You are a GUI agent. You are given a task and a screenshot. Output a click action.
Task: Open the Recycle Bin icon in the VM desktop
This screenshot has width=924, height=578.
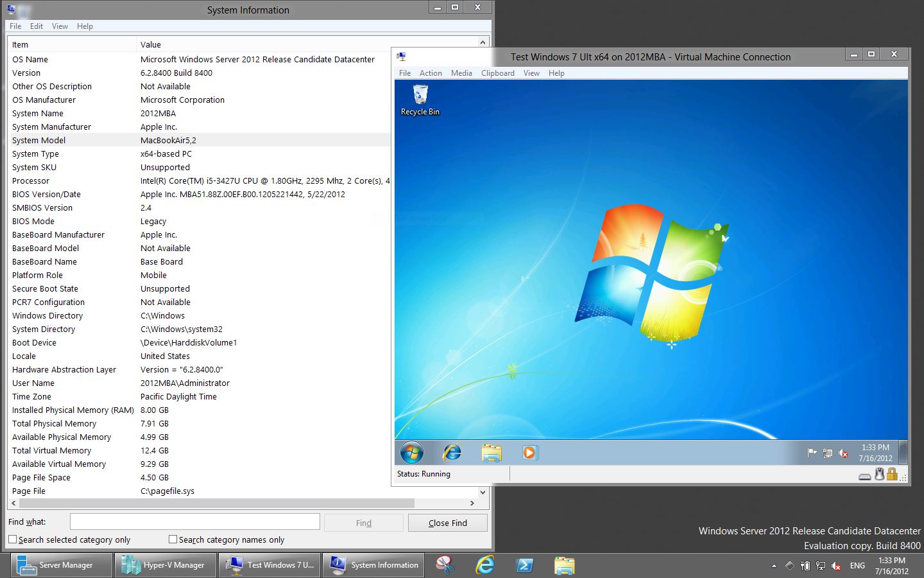420,101
